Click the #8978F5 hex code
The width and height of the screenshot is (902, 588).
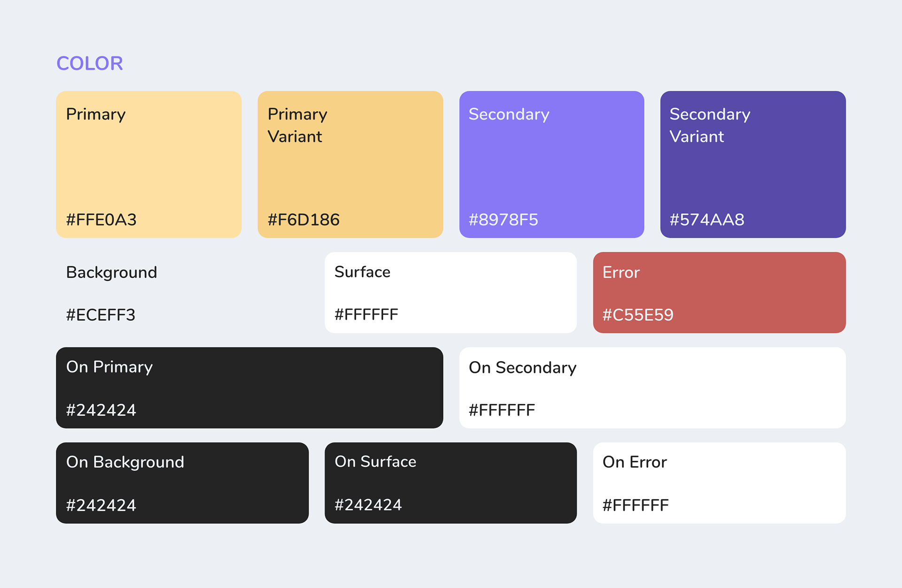(504, 220)
